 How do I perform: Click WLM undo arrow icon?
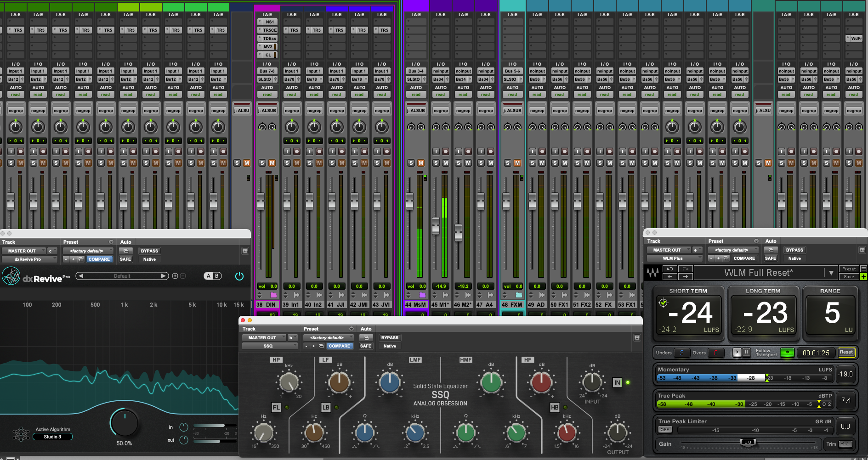click(670, 269)
